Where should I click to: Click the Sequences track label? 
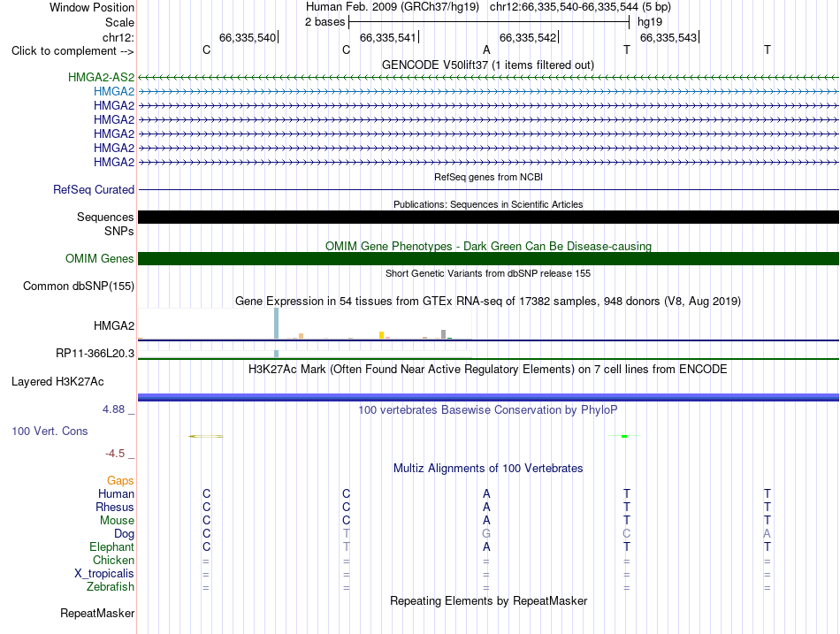point(105,217)
